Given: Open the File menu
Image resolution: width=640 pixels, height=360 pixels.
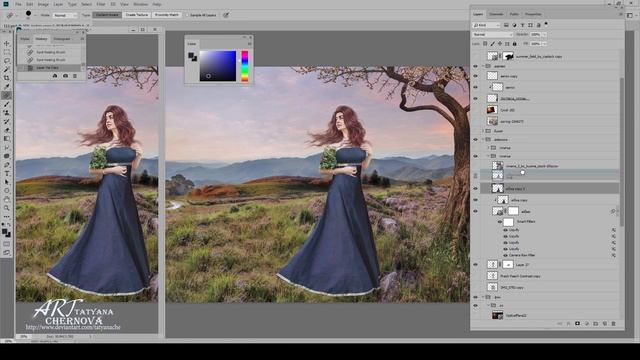Looking at the screenshot, I should tap(18, 4).
